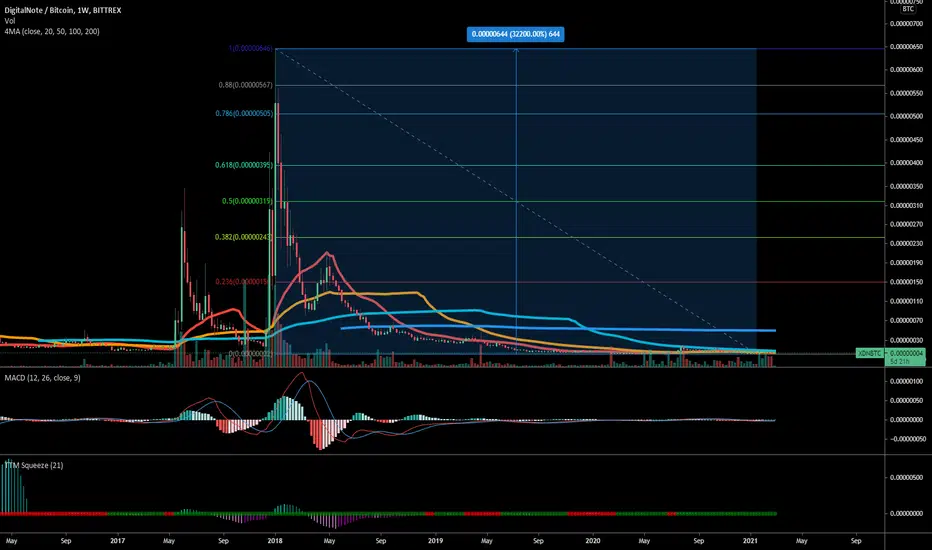Click the 0.00000350 price axis value
This screenshot has height=550, width=932.
coord(906,186)
